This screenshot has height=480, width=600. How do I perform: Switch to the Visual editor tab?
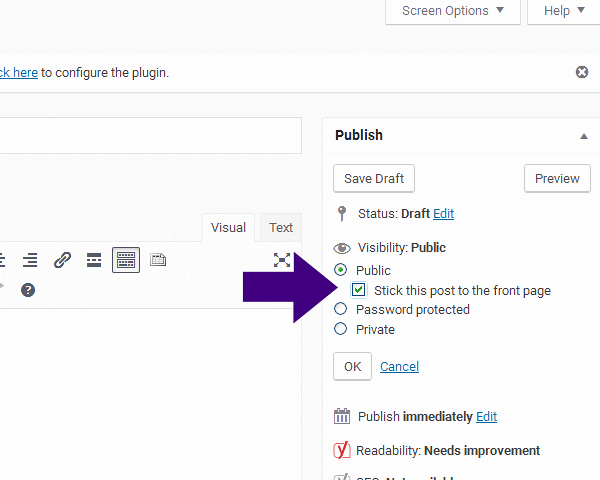click(228, 228)
